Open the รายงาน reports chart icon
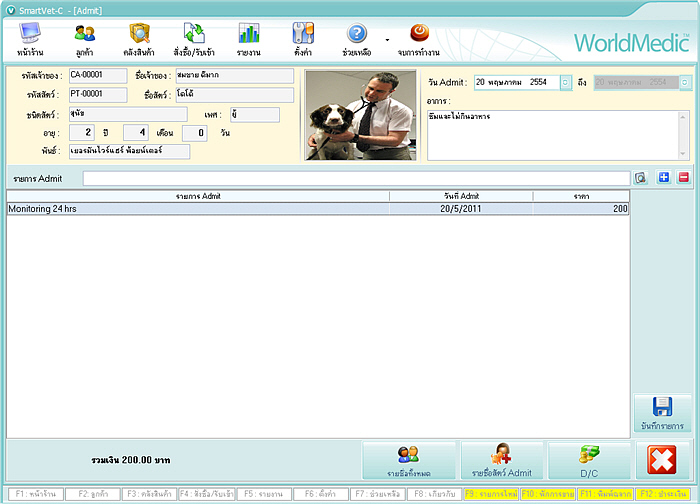Screen dimensions: 700x504 pyautogui.click(x=248, y=38)
